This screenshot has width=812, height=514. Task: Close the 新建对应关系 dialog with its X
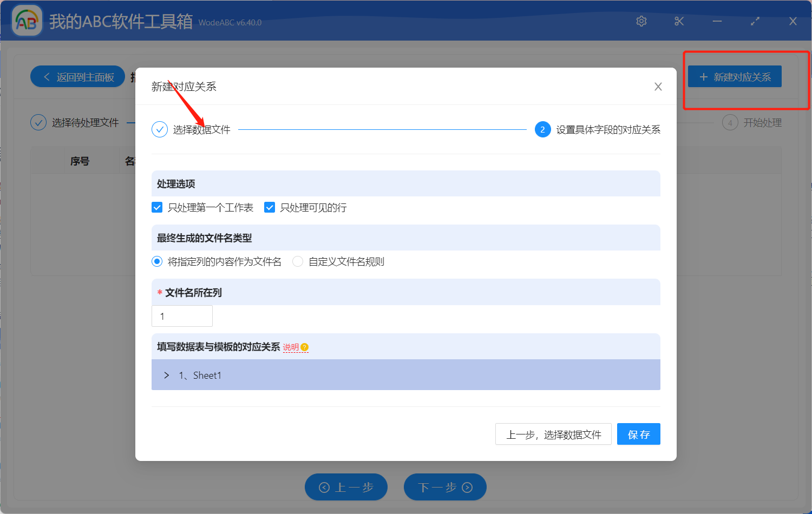click(x=658, y=87)
